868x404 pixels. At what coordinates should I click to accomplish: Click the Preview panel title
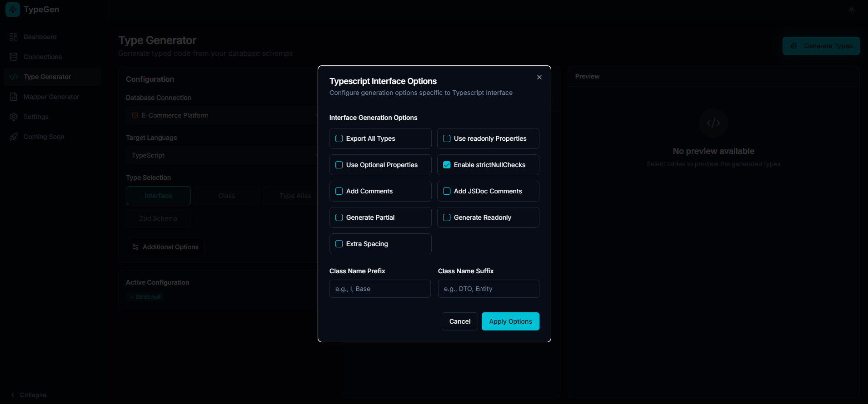(587, 76)
